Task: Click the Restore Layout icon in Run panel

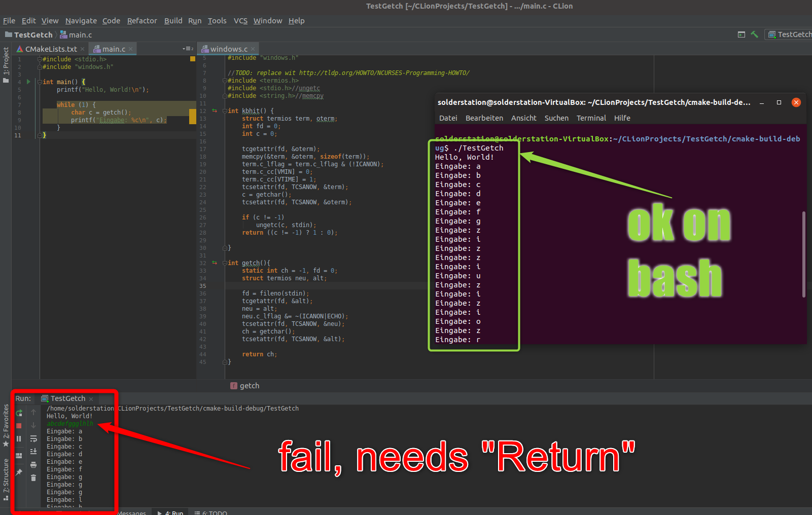Action: coord(19,456)
